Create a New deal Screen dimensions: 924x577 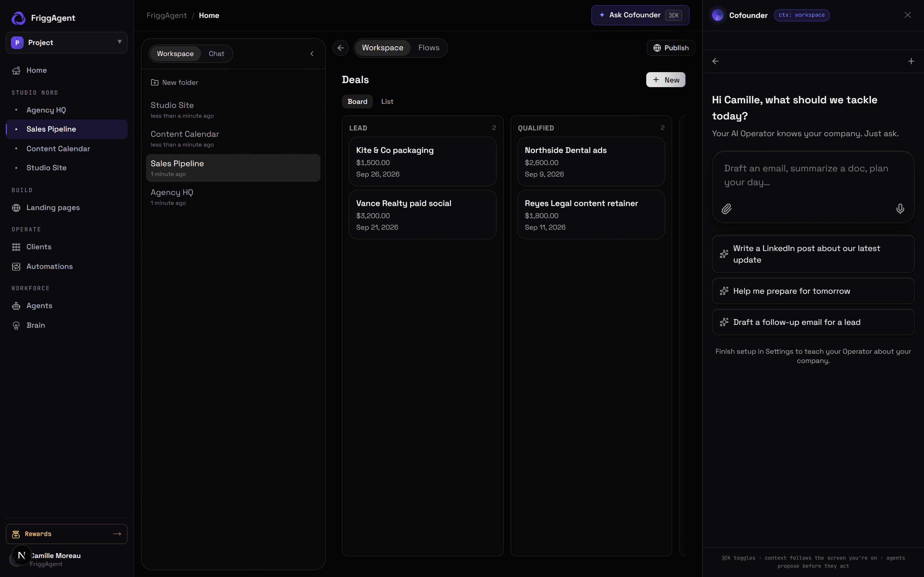point(666,80)
